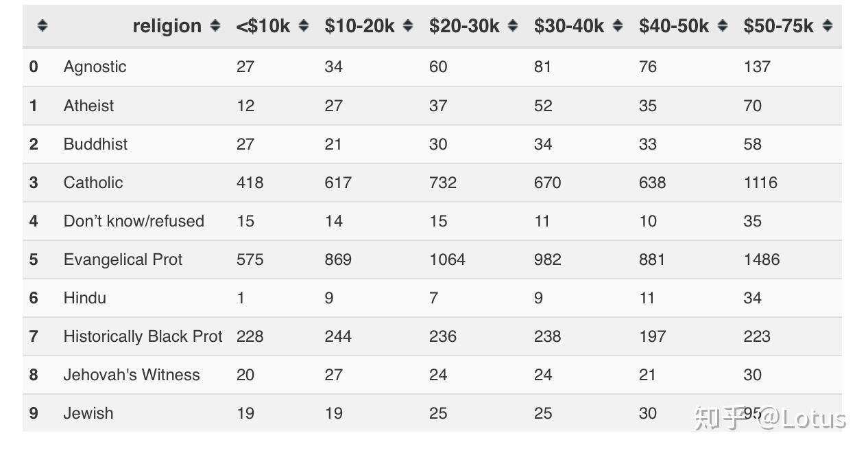Select the $50-75k header label
Screen dimensions: 868x453
coord(778,26)
